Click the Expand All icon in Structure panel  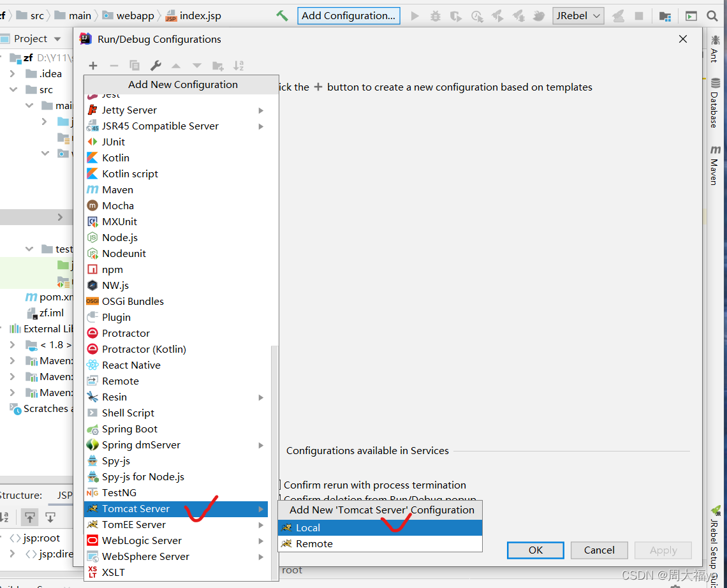[x=30, y=517]
